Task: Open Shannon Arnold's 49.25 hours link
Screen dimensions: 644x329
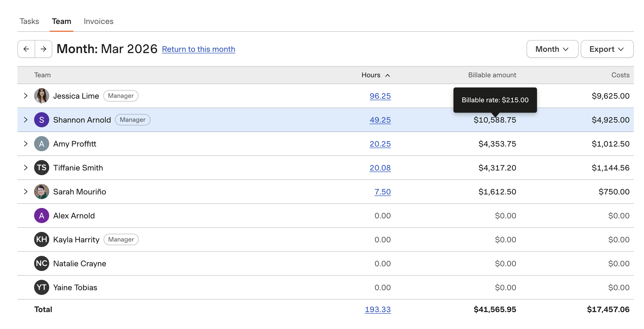Action: click(380, 120)
